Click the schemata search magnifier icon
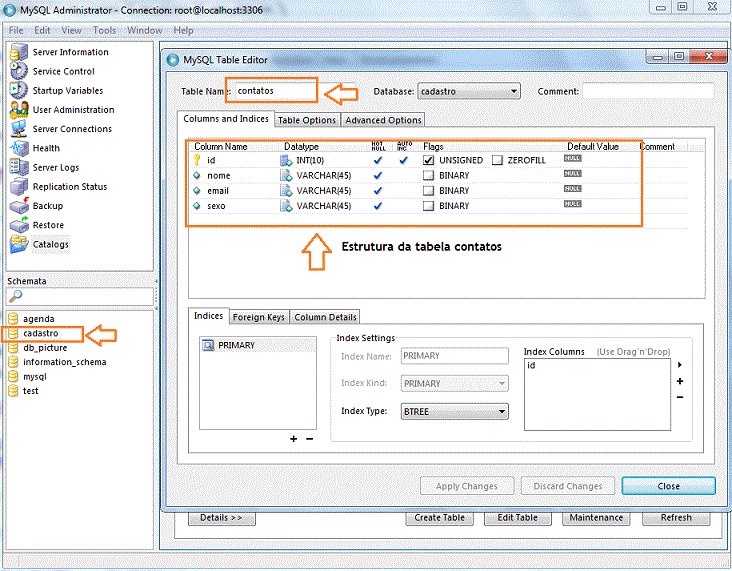 (x=15, y=296)
